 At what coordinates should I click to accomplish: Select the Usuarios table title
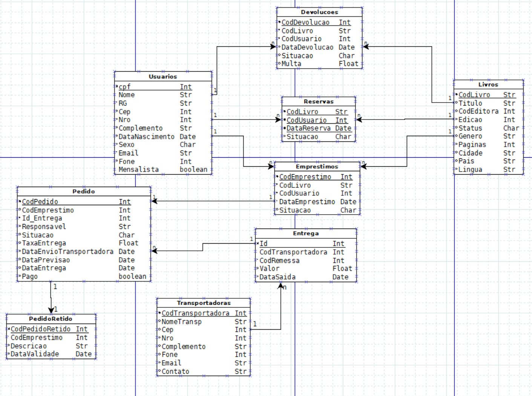tap(163, 77)
